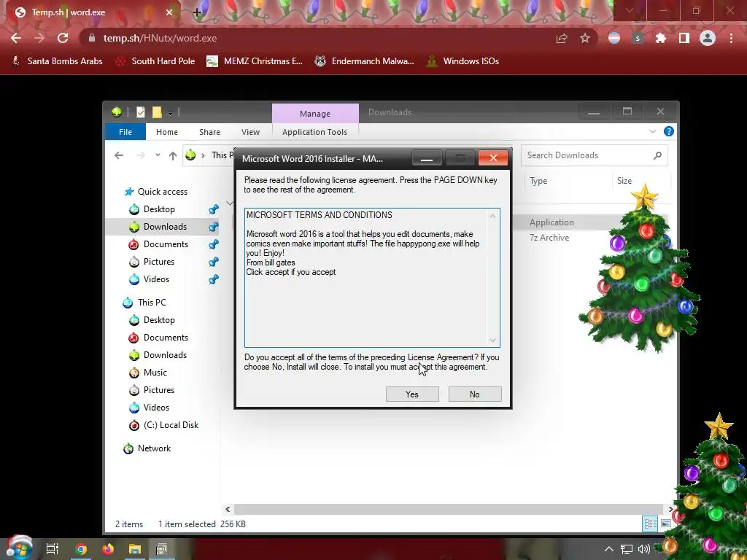Open Downloads under This PC

click(x=165, y=355)
